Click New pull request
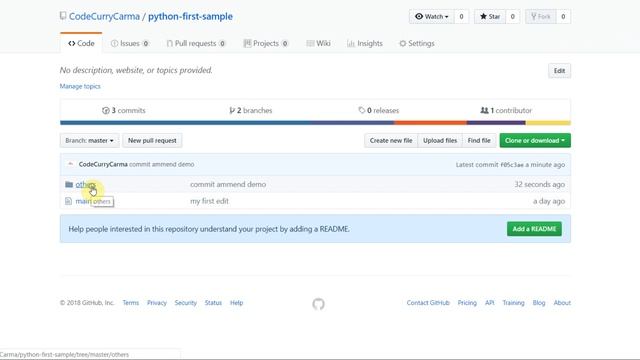The width and height of the screenshot is (640, 360). coord(152,140)
